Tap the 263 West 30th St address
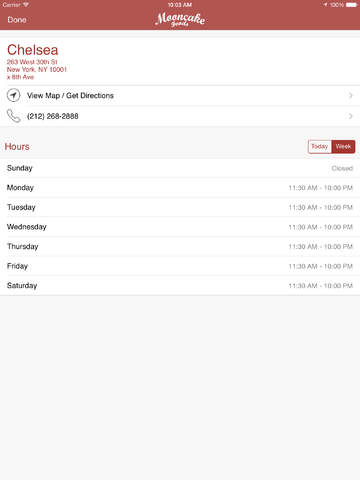Image resolution: width=360 pixels, height=480 pixels. [x=32, y=62]
